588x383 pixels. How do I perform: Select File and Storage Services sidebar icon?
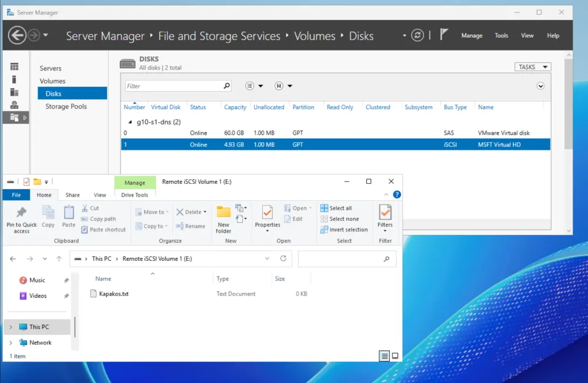pyautogui.click(x=14, y=117)
